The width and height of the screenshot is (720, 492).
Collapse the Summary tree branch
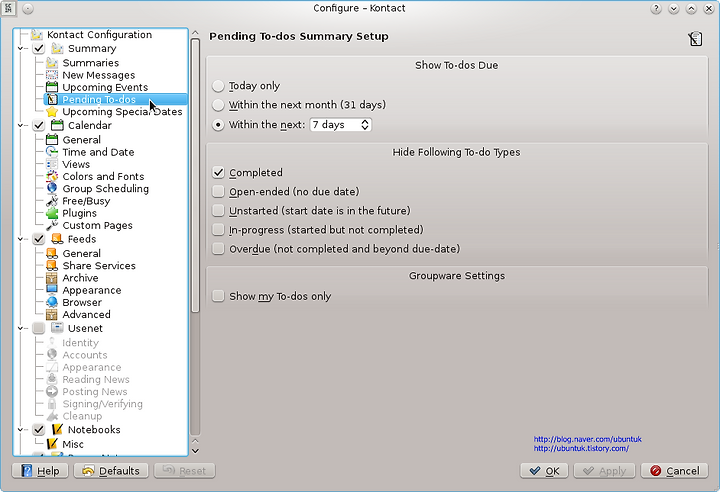(20, 48)
